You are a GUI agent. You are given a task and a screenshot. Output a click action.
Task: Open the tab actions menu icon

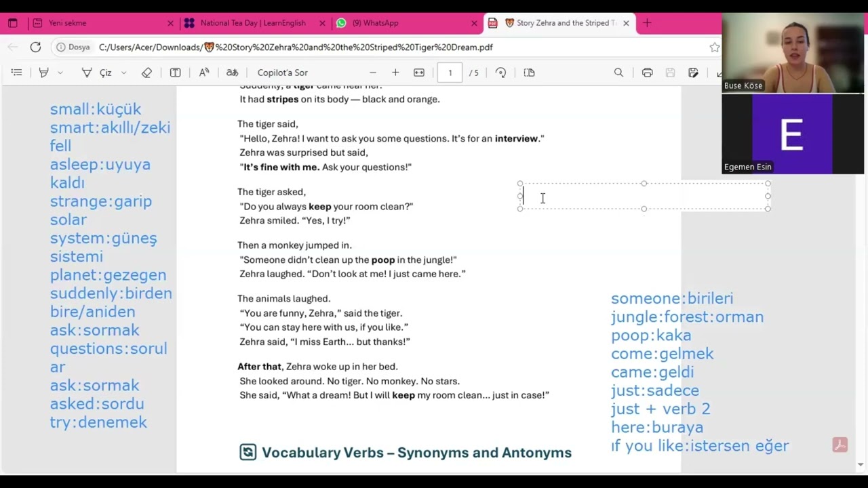pos(12,23)
